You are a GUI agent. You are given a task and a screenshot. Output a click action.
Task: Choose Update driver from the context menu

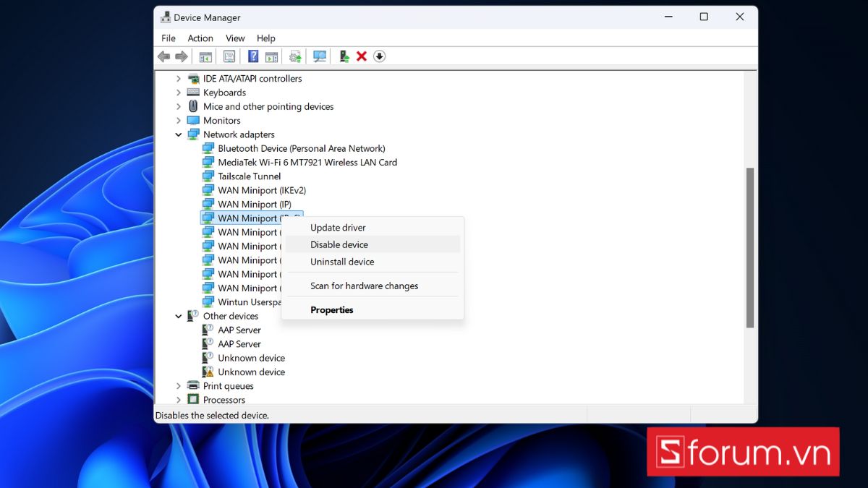373,227
